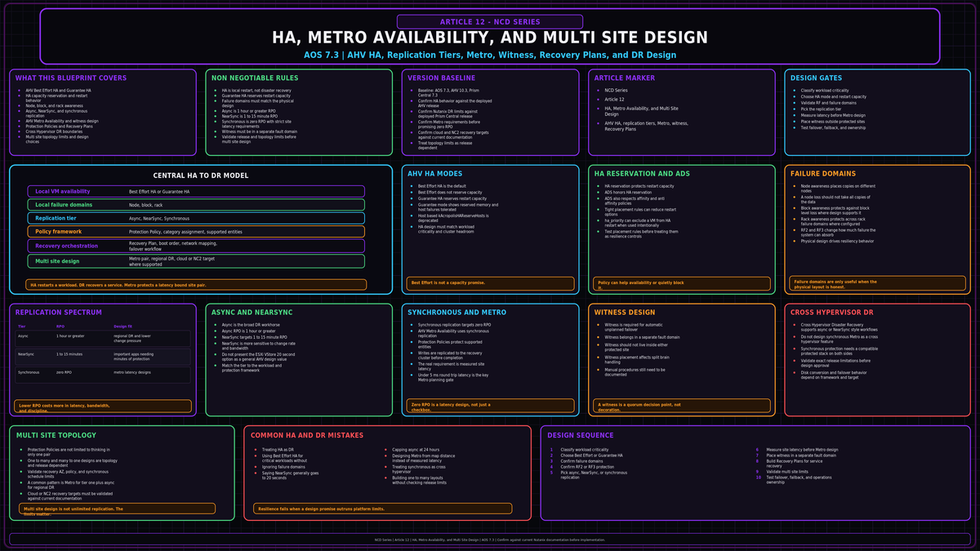Image resolution: width=980 pixels, height=551 pixels.
Task: Click 'Article 12' bullet in Article Marker
Action: coord(614,99)
